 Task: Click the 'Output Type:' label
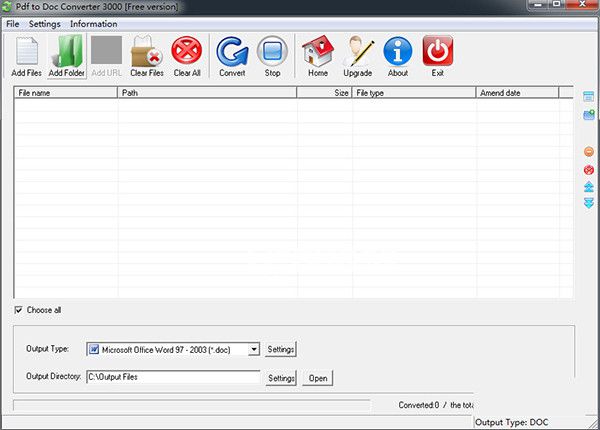click(x=47, y=349)
